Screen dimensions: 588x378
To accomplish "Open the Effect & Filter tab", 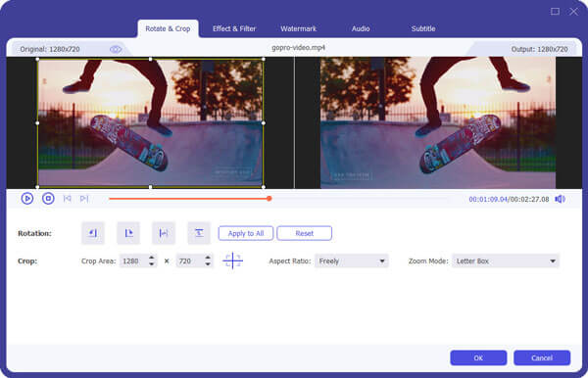I will click(x=234, y=28).
